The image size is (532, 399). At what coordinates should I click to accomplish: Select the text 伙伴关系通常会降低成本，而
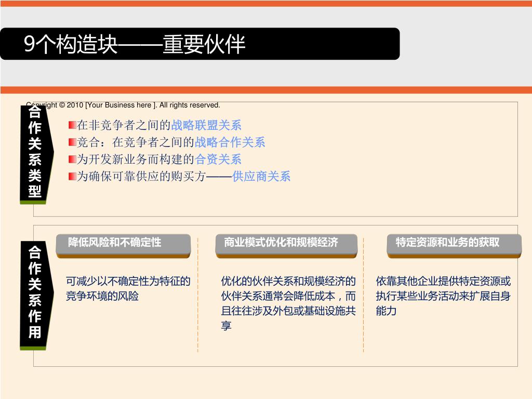click(288, 296)
